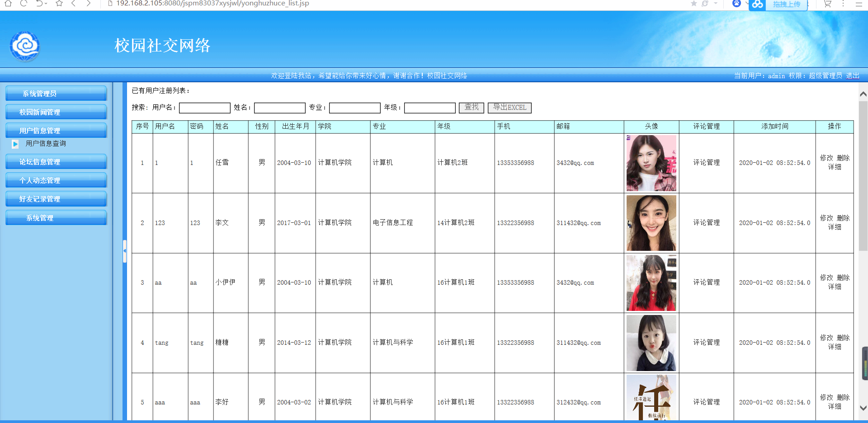The height and width of the screenshot is (423, 868).
Task: Export list with 导出EXCEL button
Action: [x=509, y=108]
